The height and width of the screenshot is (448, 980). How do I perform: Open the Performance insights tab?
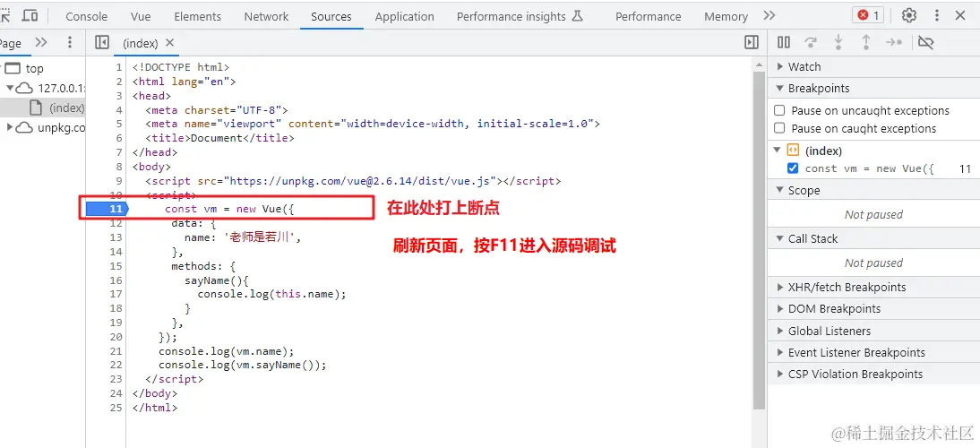[x=520, y=16]
